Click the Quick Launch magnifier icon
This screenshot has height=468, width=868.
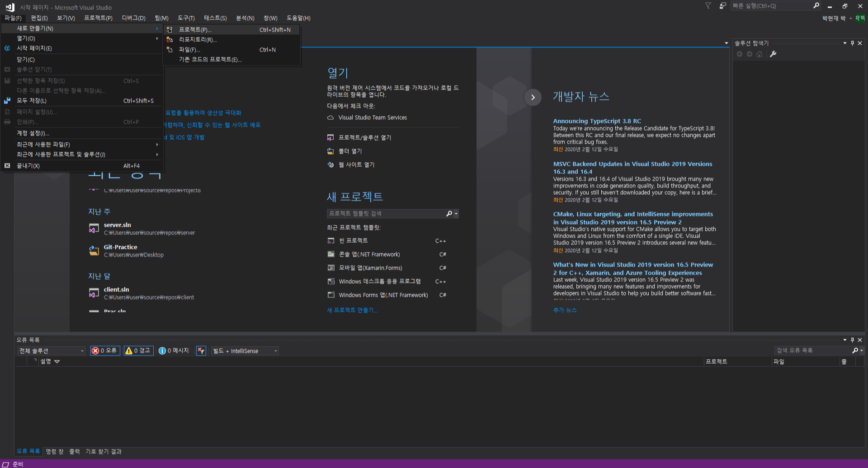point(816,6)
